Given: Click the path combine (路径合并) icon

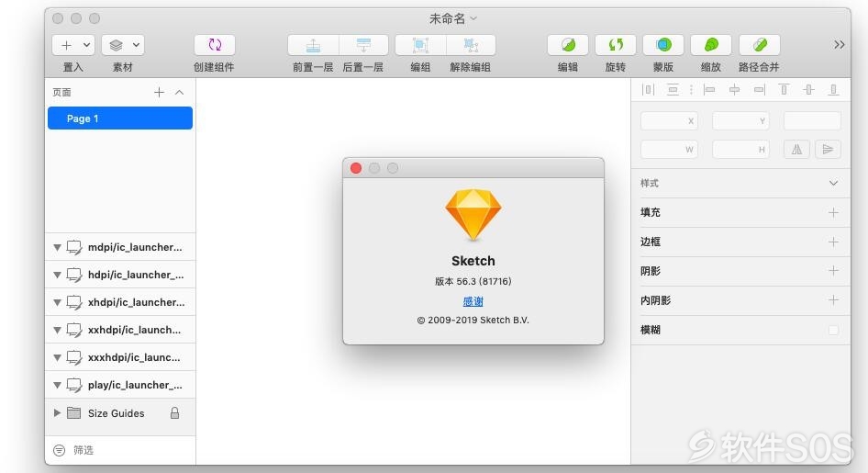Looking at the screenshot, I should click(759, 45).
